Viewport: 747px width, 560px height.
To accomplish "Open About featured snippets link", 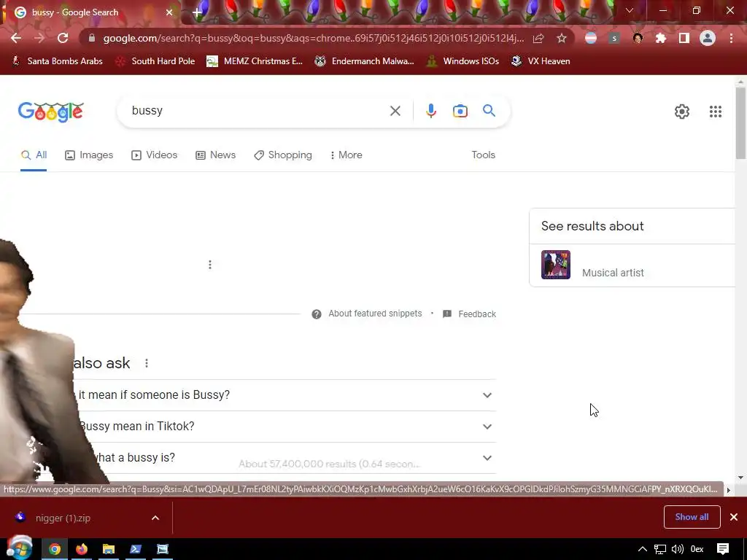I will 375,314.
